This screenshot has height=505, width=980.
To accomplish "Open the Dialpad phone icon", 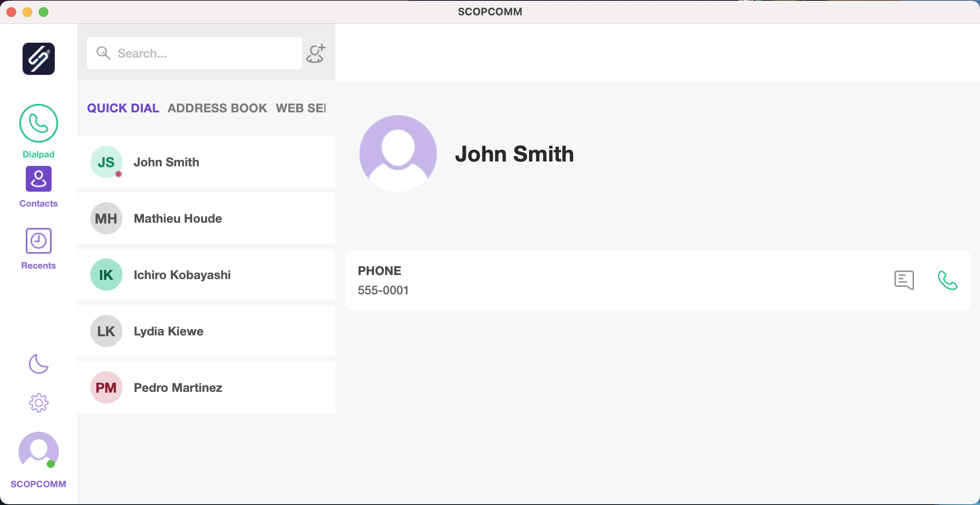I will click(x=39, y=123).
